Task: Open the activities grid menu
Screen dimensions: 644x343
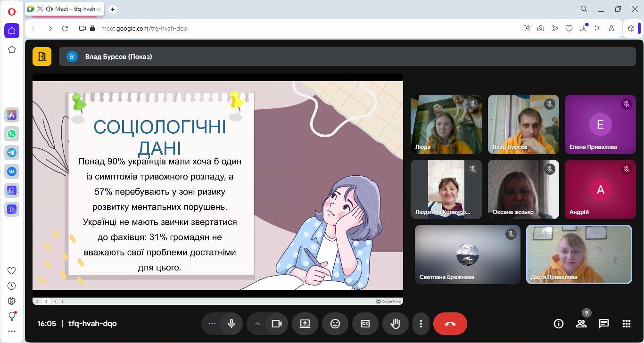Action: click(626, 324)
